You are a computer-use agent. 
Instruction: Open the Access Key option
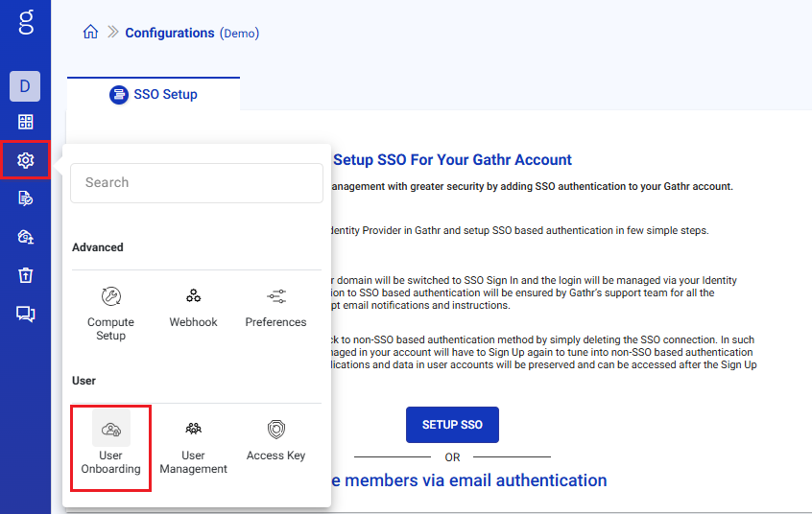click(x=275, y=441)
